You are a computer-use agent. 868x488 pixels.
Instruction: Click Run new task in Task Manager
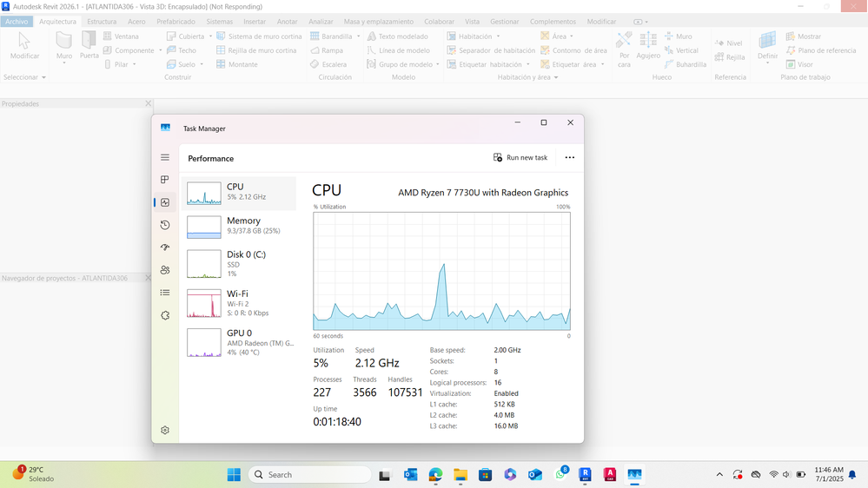pyautogui.click(x=520, y=158)
